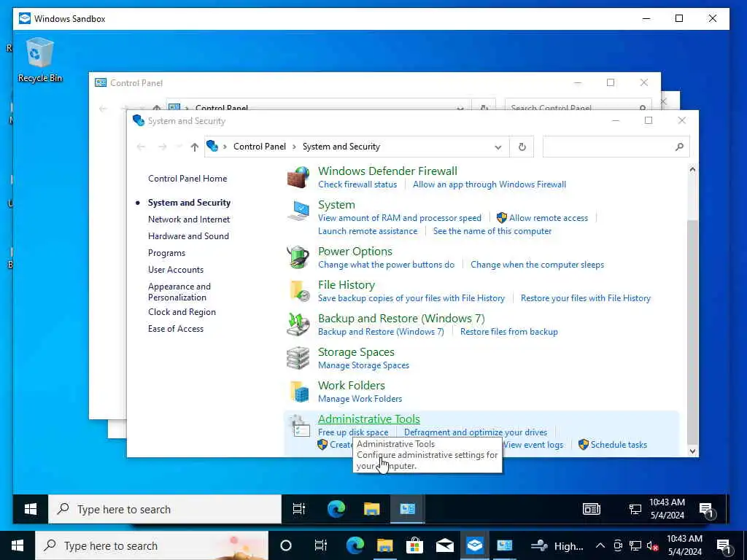Select Network and Internet in sidebar
The width and height of the screenshot is (747, 560).
189,219
